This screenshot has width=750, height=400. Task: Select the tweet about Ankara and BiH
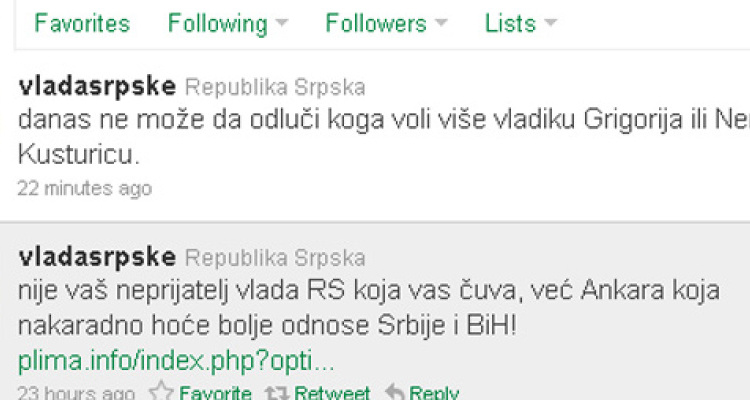pyautogui.click(x=375, y=311)
